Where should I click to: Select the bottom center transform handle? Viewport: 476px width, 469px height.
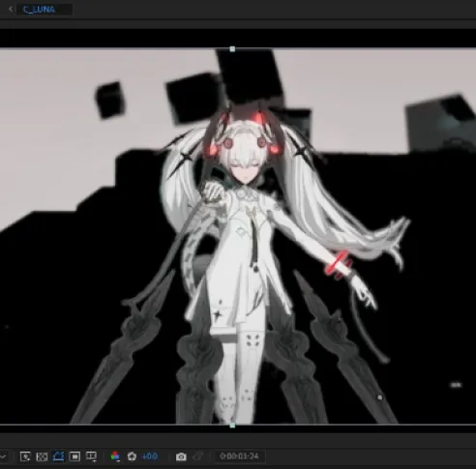[x=232, y=425]
